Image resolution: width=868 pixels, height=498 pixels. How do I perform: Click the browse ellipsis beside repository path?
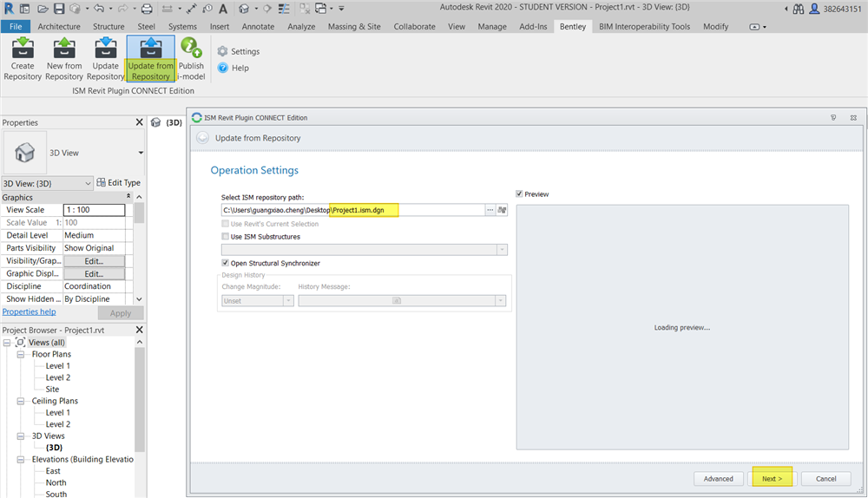(490, 210)
